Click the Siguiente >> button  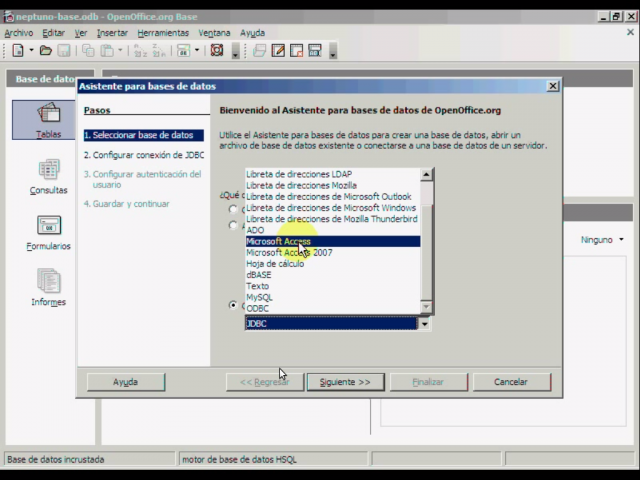(x=345, y=382)
